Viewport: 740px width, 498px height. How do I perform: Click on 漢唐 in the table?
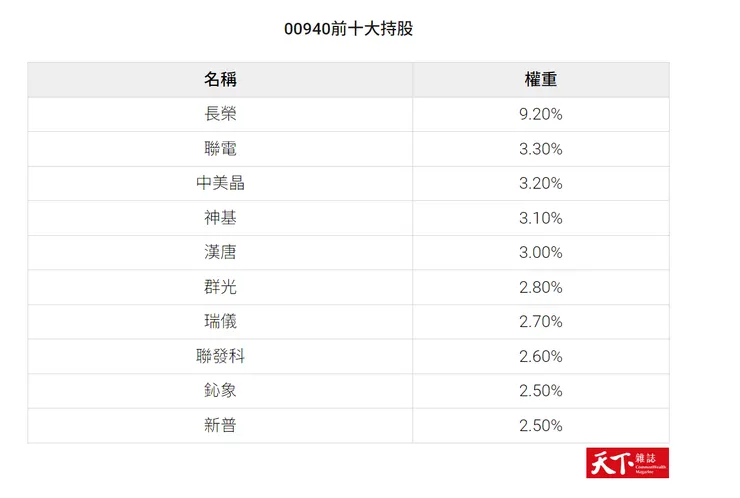click(220, 252)
